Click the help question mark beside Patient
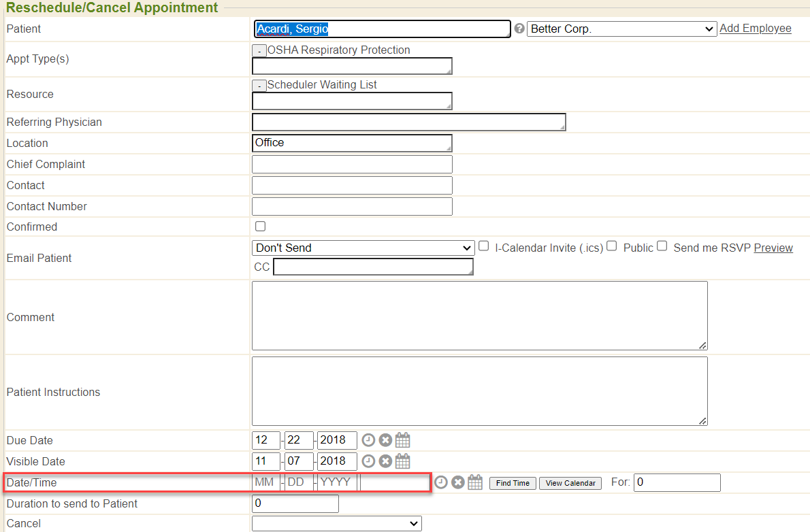Screen dimensions: 810x532 point(519,29)
